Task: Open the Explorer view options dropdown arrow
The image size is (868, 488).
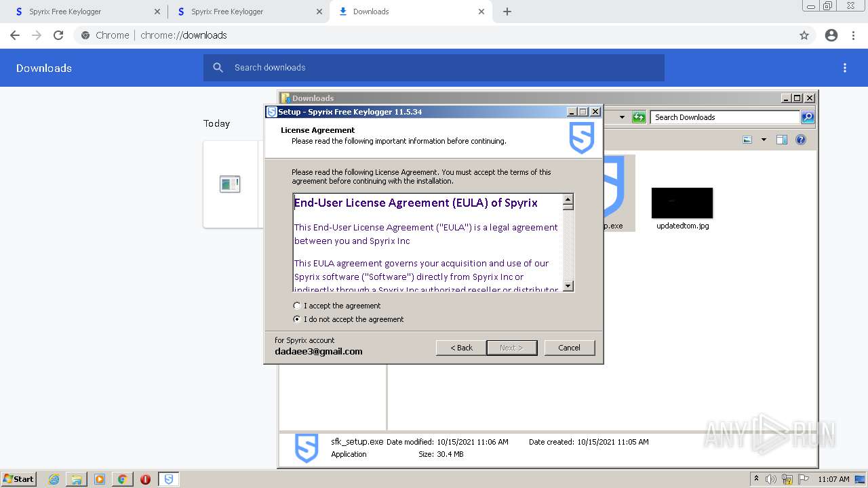Action: 764,140
